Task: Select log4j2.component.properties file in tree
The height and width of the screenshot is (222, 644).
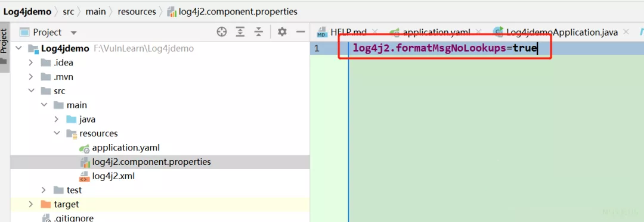Action: tap(151, 162)
